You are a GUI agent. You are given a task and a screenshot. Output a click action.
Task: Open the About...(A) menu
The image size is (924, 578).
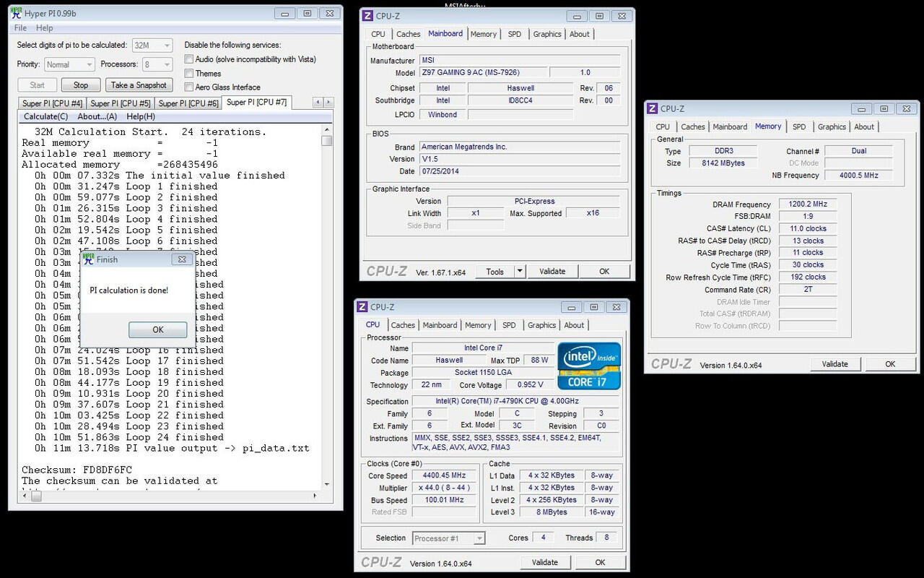[x=97, y=116]
